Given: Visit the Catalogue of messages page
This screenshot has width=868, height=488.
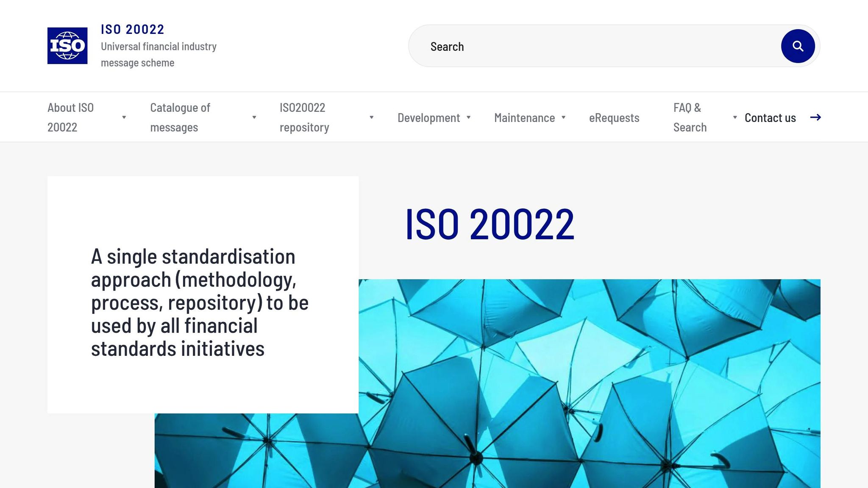Looking at the screenshot, I should [181, 118].
